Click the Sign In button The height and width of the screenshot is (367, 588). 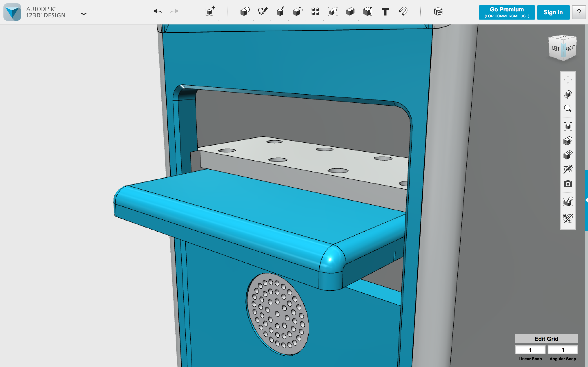coord(553,12)
